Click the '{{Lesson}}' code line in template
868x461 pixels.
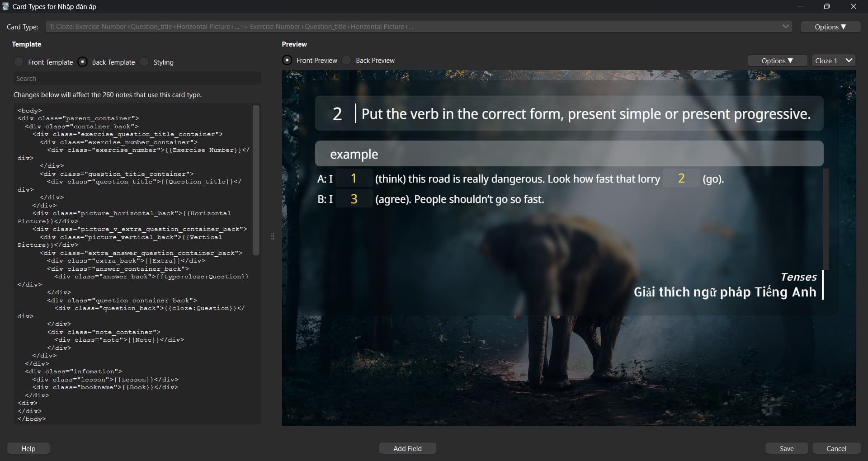(105, 380)
